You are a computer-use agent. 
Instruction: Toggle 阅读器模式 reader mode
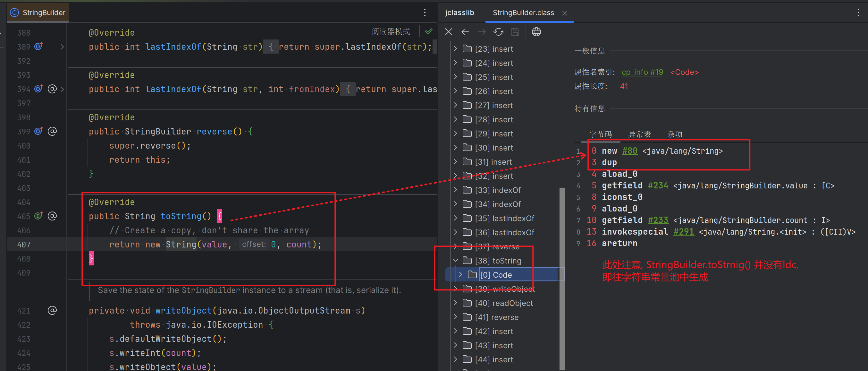391,31
